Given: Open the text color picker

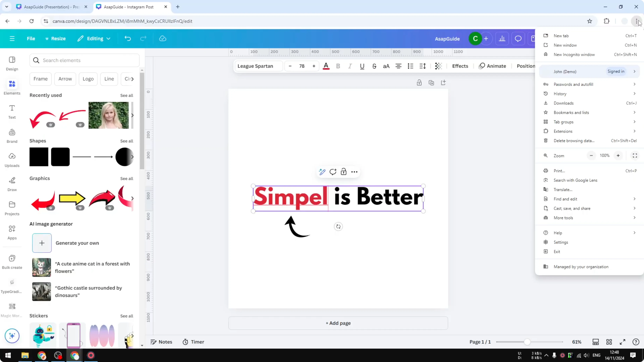Looking at the screenshot, I should coord(326,66).
